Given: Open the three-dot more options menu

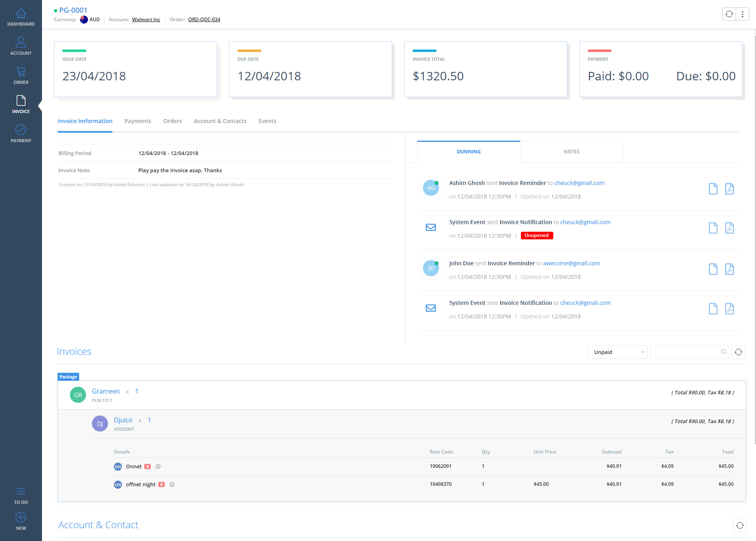Looking at the screenshot, I should coord(742,14).
